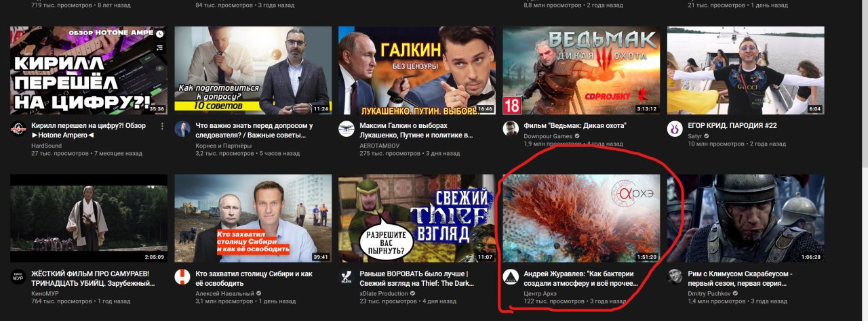
Task: Open the HardSound channel avatar
Action: tap(18, 129)
